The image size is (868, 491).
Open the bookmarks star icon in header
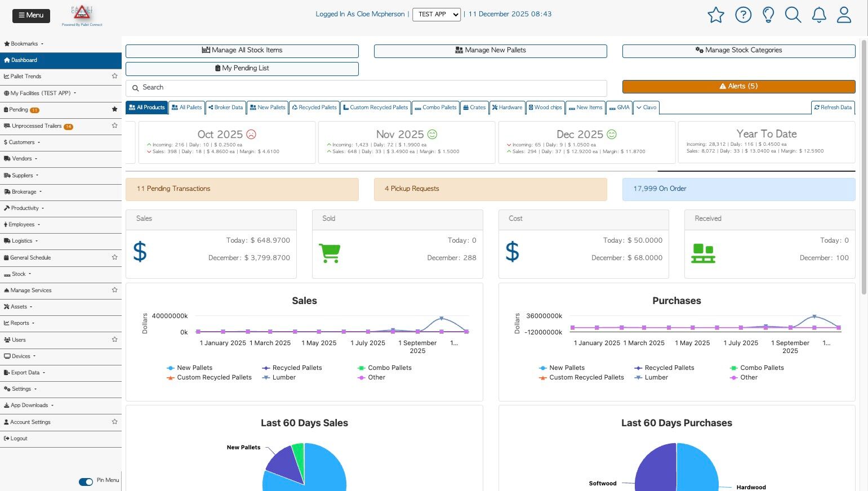coord(716,15)
